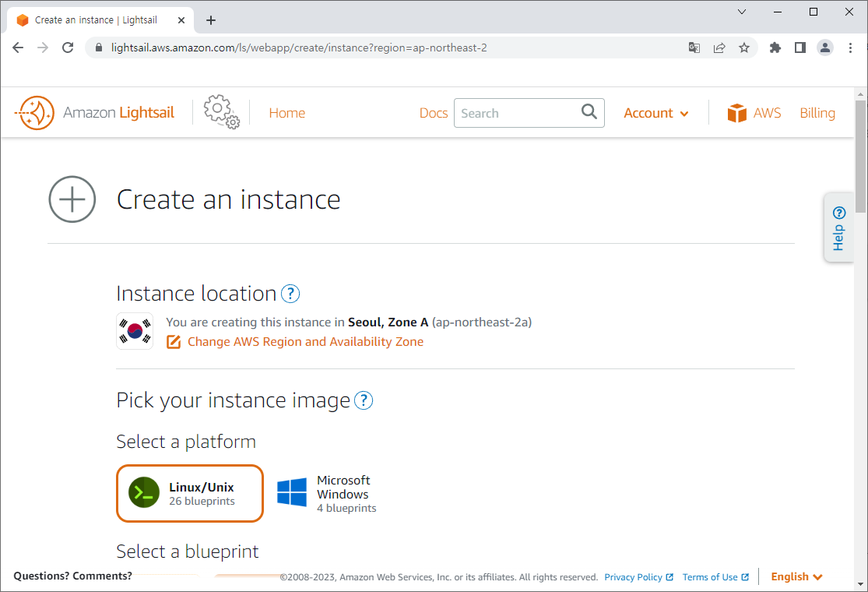Click the Linux/Unix terminal icon

click(144, 492)
